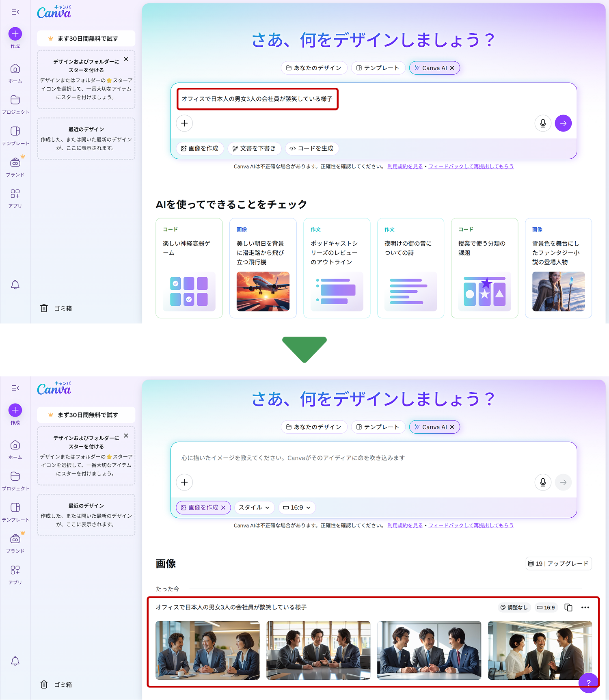
Task: Select the コードを生成 option
Action: coord(312,149)
